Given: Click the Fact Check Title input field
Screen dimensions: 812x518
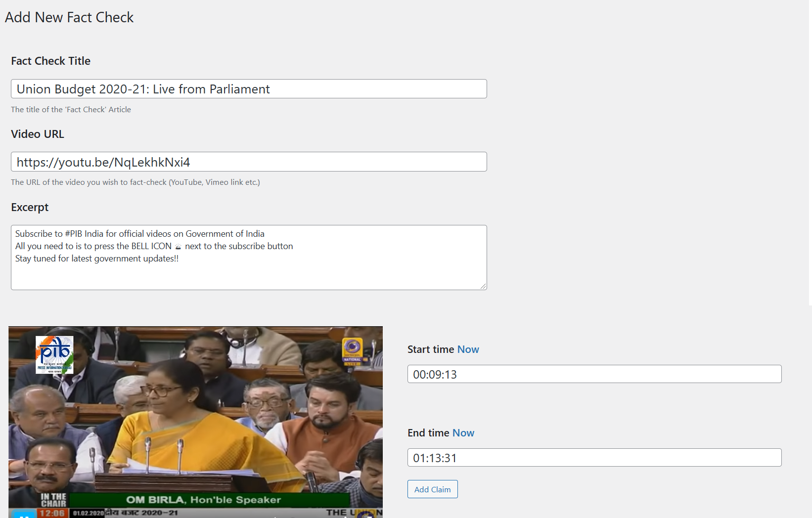Looking at the screenshot, I should click(249, 89).
